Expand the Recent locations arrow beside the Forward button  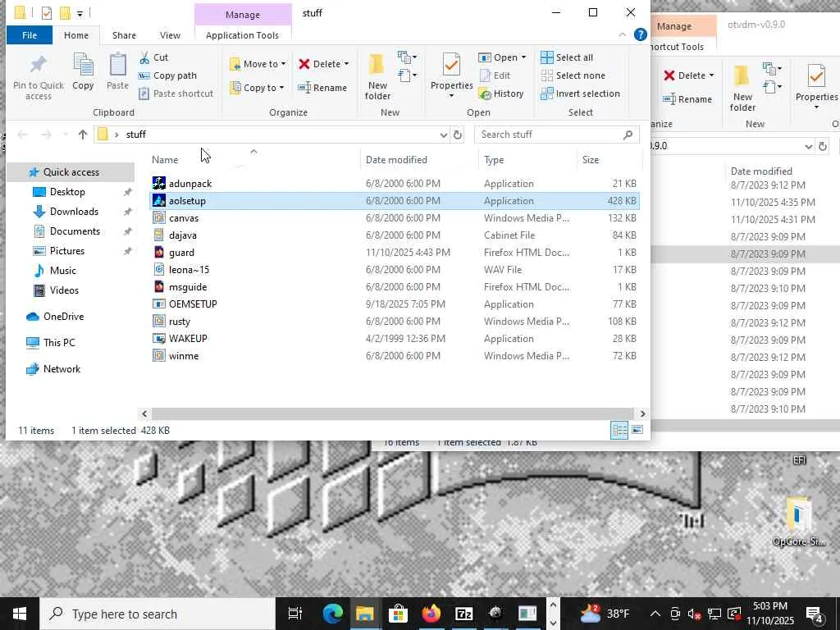pos(66,135)
